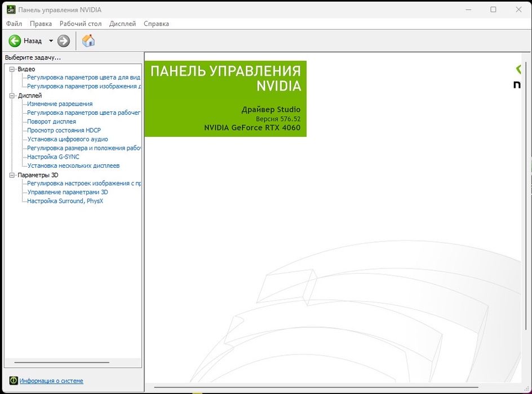Open the Правка menu
532x394 pixels.
pyautogui.click(x=41, y=24)
